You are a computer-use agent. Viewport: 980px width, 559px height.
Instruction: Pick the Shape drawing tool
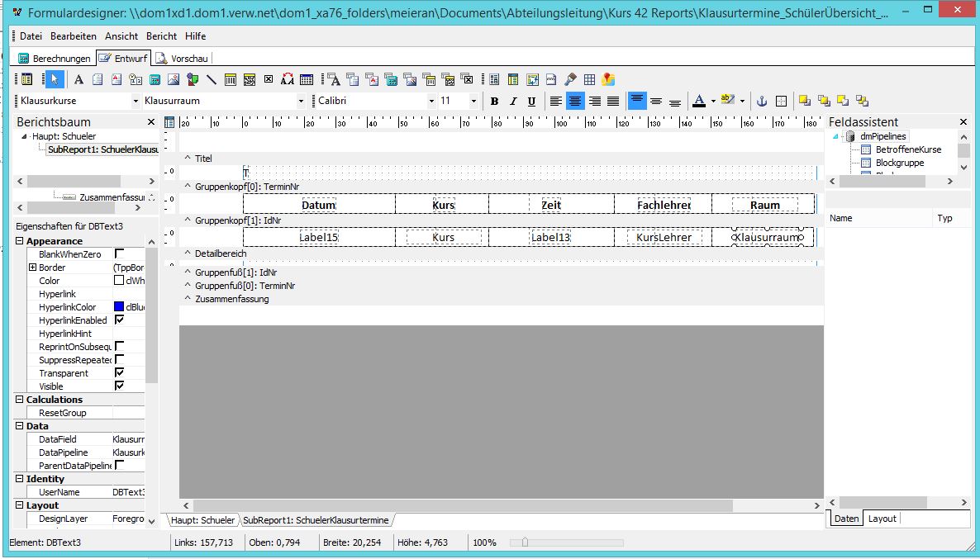point(193,79)
